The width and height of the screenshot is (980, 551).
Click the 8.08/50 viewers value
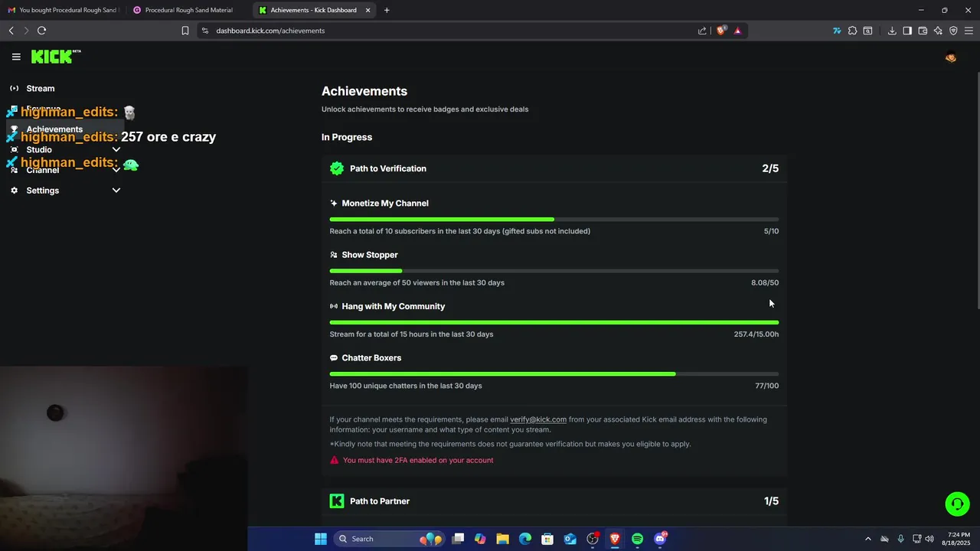(x=765, y=282)
